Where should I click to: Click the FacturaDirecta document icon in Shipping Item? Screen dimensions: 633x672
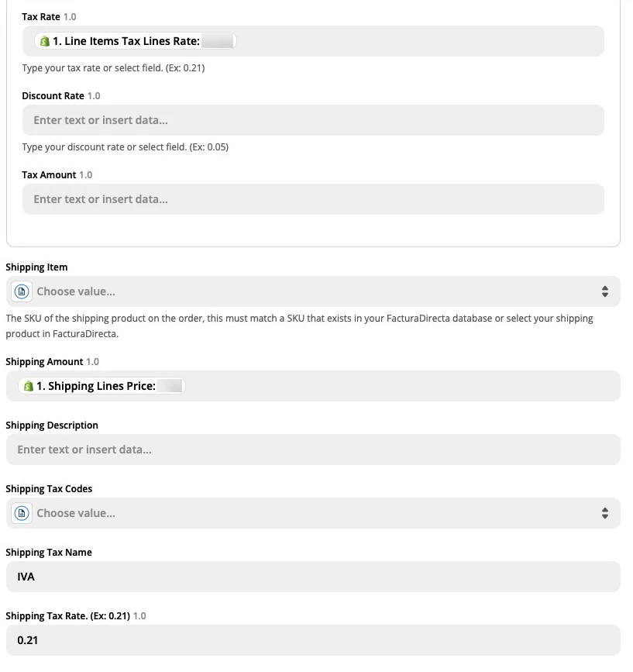click(x=21, y=291)
